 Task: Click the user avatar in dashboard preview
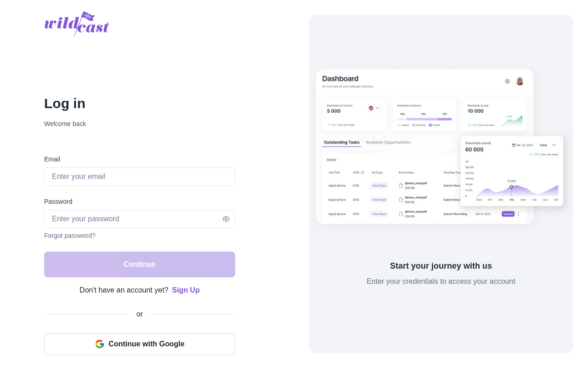520,81
